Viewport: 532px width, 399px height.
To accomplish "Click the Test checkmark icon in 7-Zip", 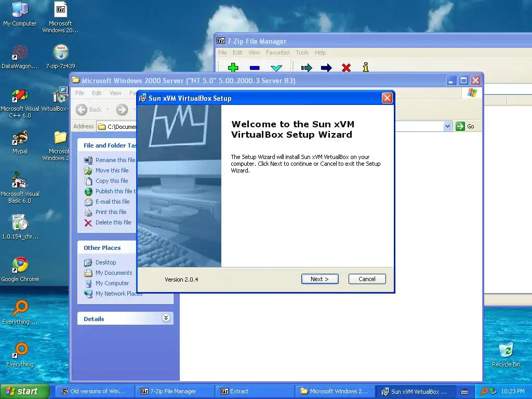I will [276, 68].
